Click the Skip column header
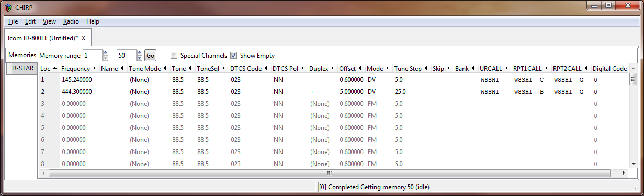Viewport: 644px width, 196px height. [442, 68]
